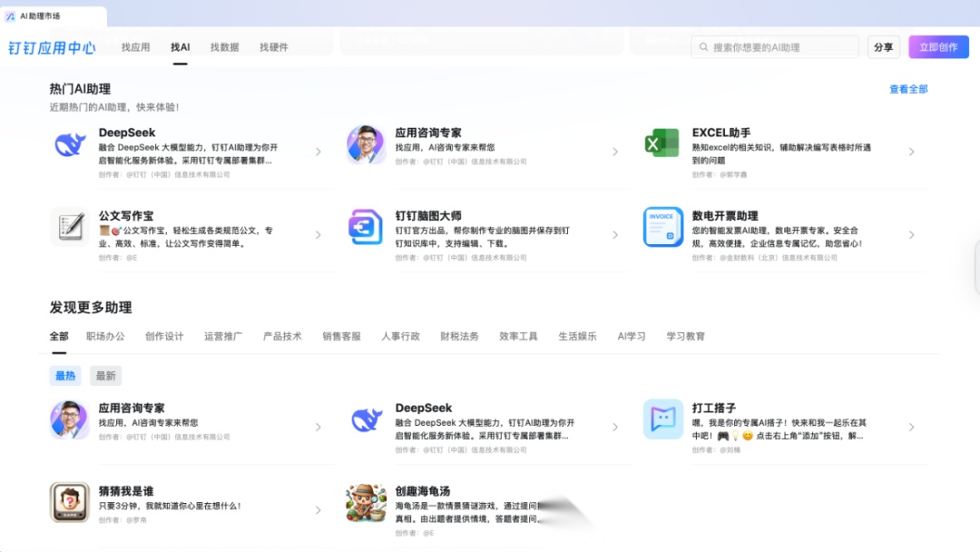The height and width of the screenshot is (552, 980).
Task: Focus the 搜索你想要的AI助理 search field
Action: pos(774,47)
